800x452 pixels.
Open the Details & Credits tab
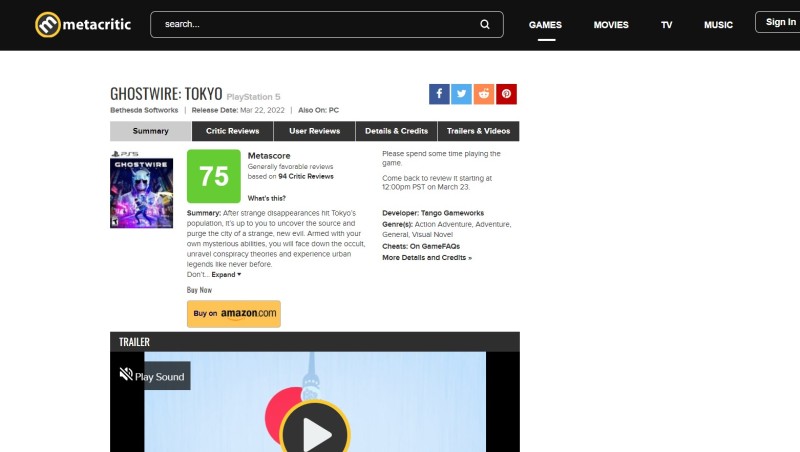[396, 131]
